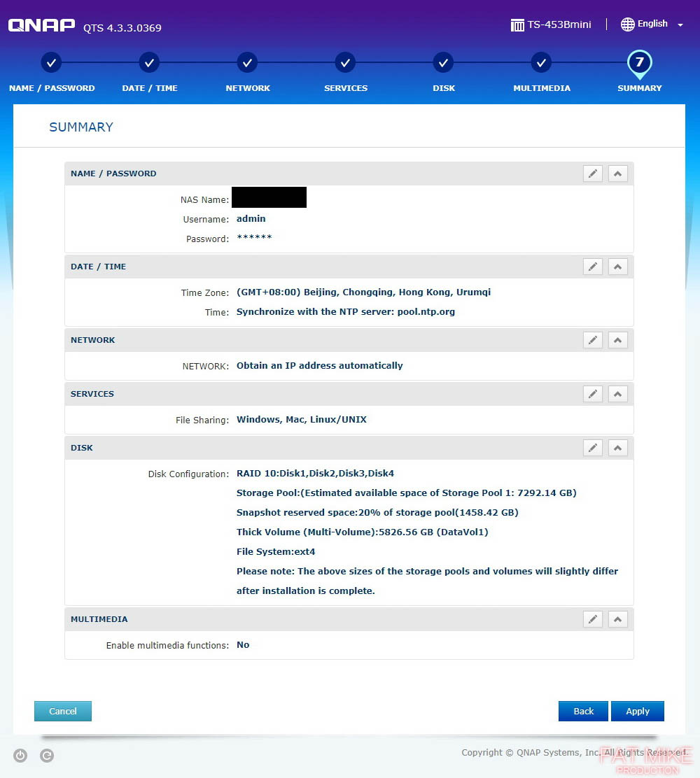Collapse the Disk section

[617, 448]
